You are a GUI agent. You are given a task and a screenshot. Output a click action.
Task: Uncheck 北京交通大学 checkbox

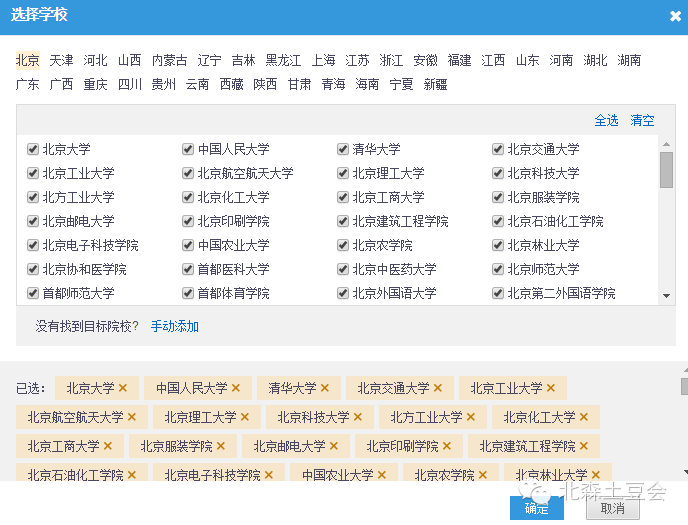[498, 149]
